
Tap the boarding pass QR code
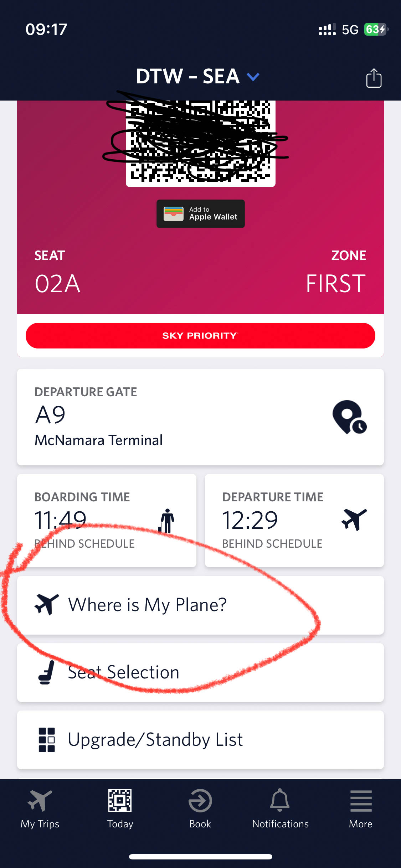pyautogui.click(x=200, y=143)
